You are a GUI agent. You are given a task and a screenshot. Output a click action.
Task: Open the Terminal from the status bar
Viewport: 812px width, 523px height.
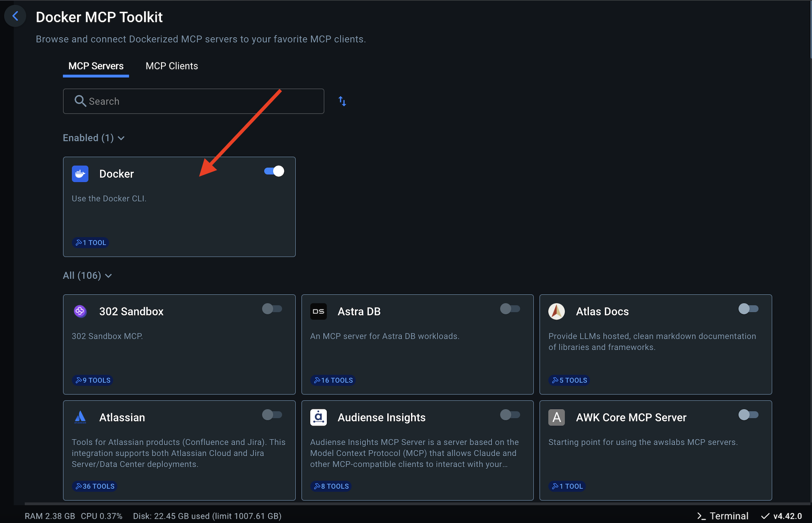[723, 516]
